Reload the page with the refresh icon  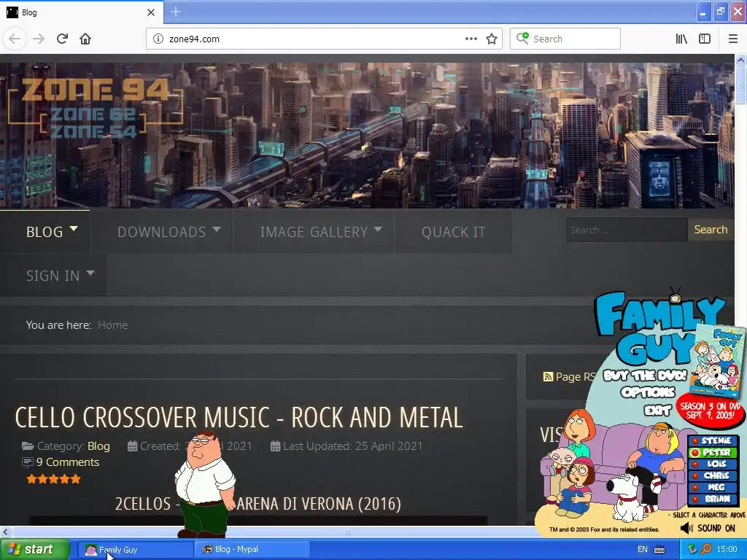coord(63,39)
